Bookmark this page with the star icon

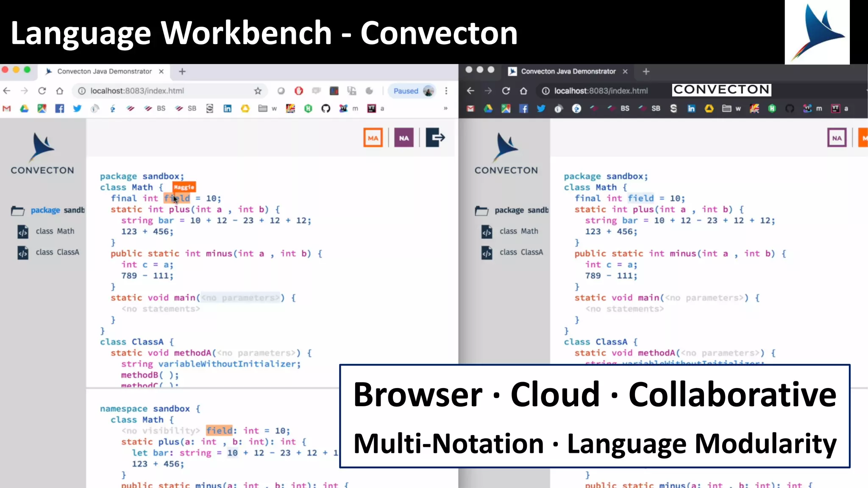258,91
